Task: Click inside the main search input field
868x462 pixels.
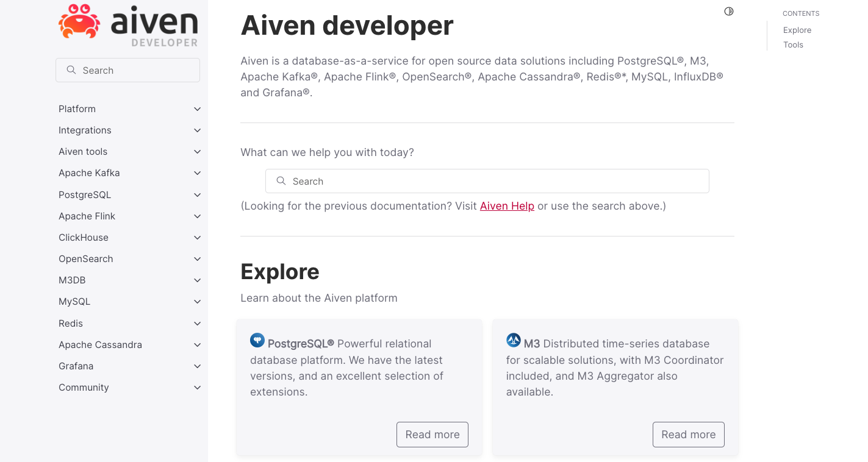Action: coord(487,181)
